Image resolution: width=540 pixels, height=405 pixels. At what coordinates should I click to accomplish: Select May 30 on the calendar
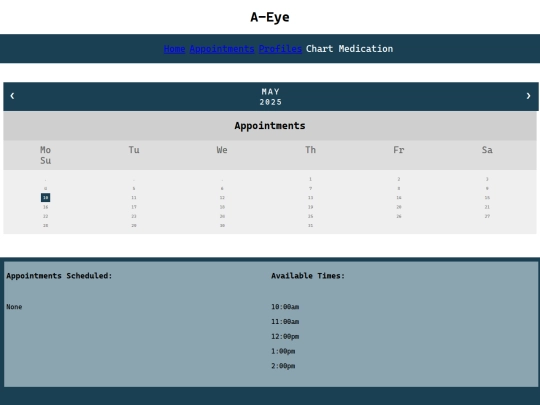click(x=222, y=226)
